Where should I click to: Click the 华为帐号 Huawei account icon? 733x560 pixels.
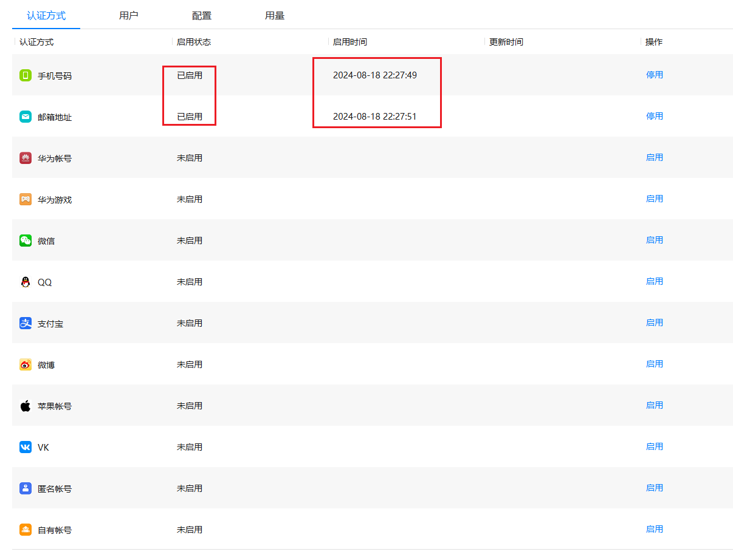(x=25, y=157)
